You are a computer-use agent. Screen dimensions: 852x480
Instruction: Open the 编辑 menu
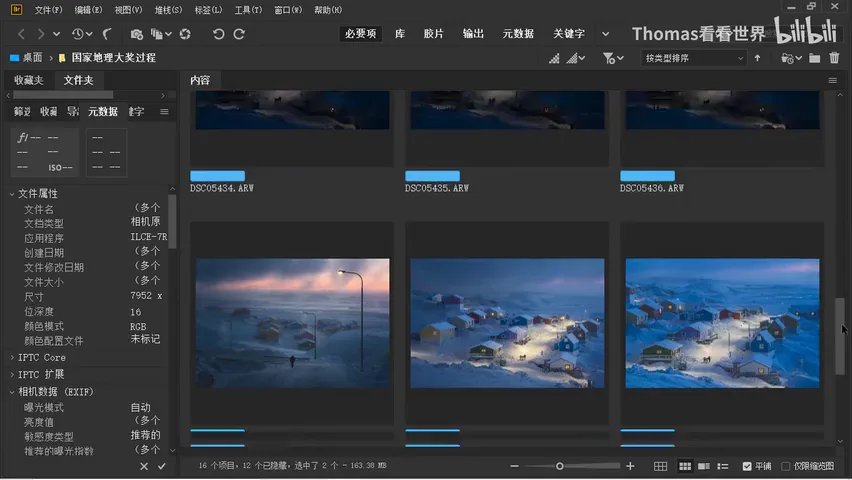point(88,10)
